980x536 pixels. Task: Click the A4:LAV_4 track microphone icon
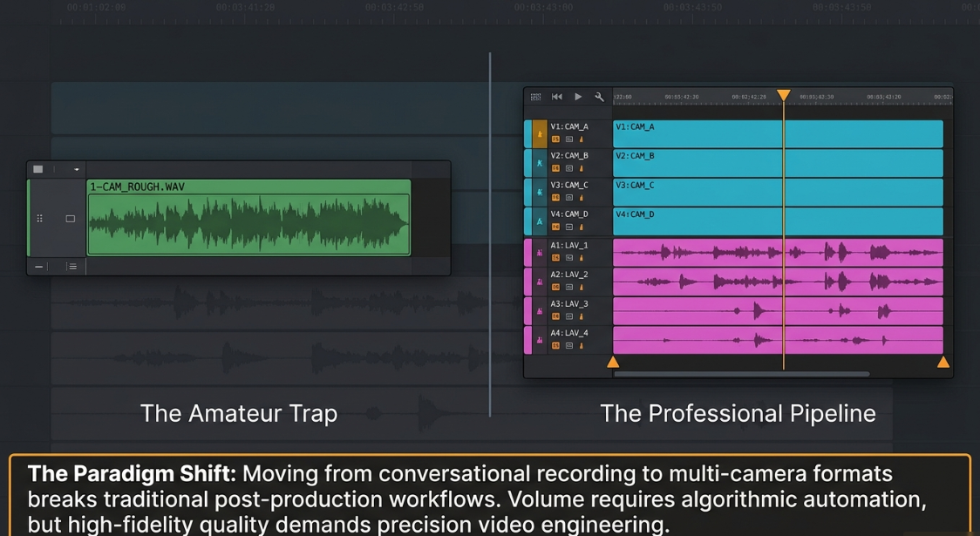(x=540, y=340)
